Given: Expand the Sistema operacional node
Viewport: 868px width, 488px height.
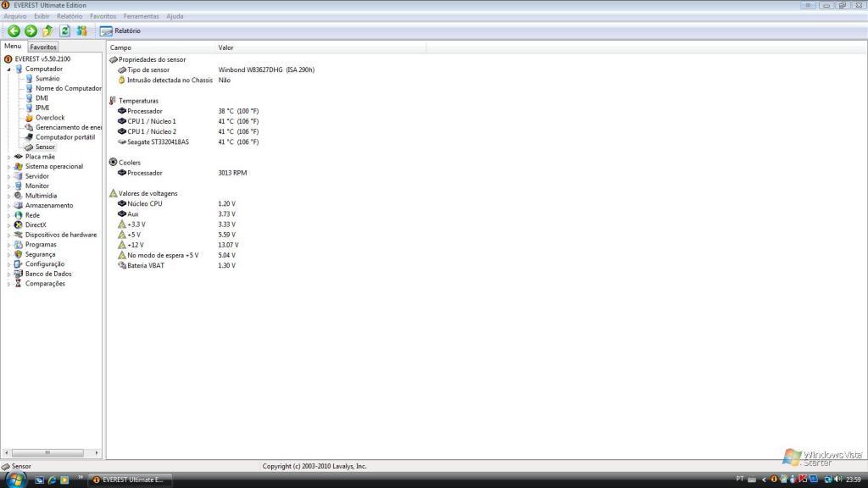Looking at the screenshot, I should coord(8,167).
